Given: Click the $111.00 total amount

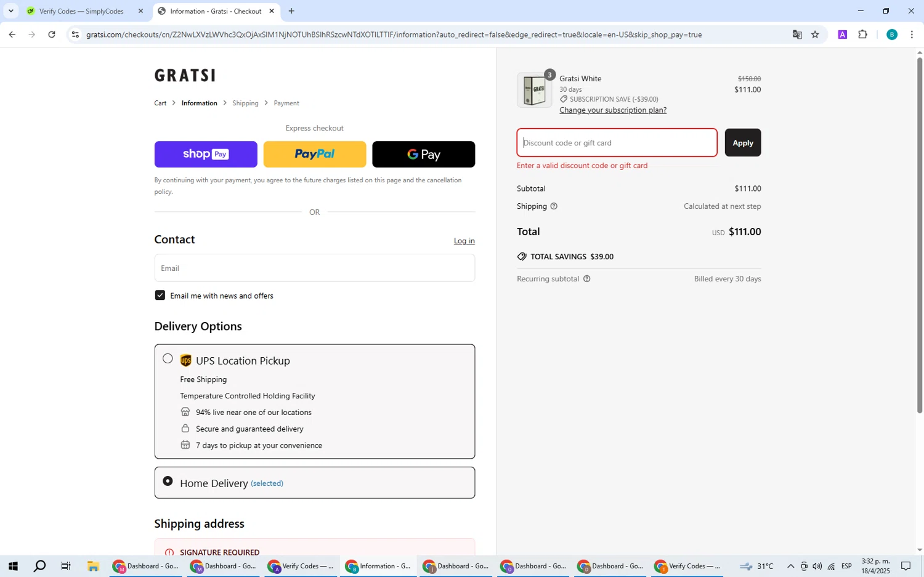Looking at the screenshot, I should 745,232.
